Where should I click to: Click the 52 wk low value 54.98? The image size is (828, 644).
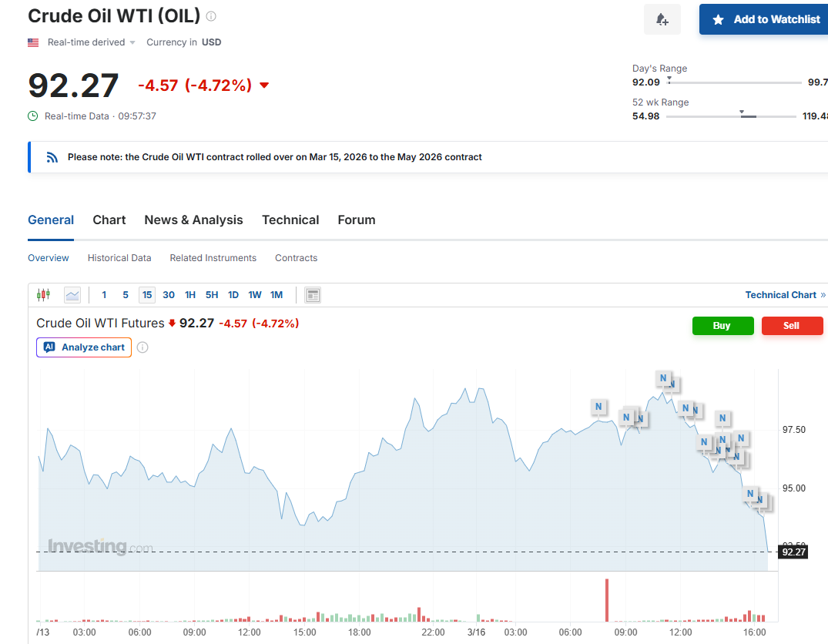(x=645, y=116)
